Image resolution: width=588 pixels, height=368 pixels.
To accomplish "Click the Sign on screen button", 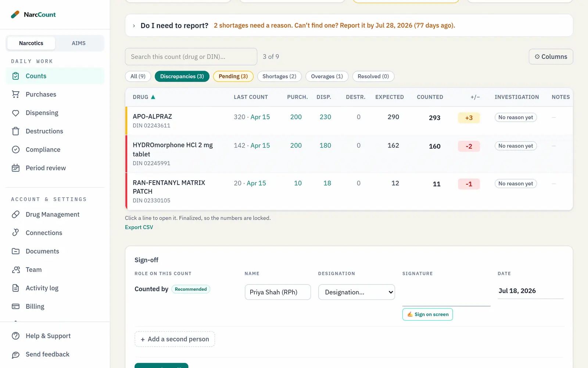I will coord(427,314).
